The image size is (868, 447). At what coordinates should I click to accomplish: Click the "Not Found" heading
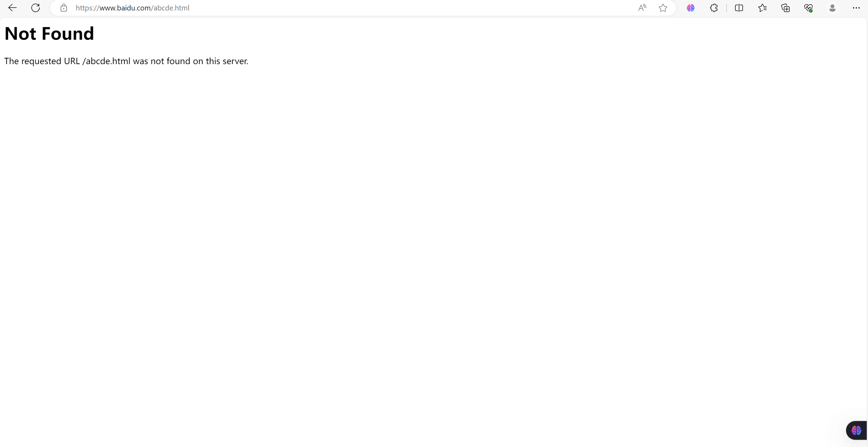49,33
